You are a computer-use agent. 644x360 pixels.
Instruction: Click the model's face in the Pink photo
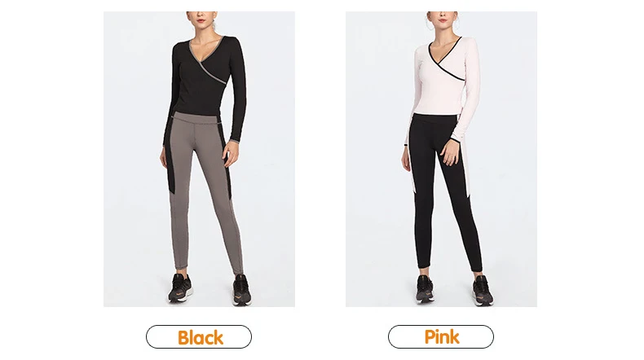point(443,17)
